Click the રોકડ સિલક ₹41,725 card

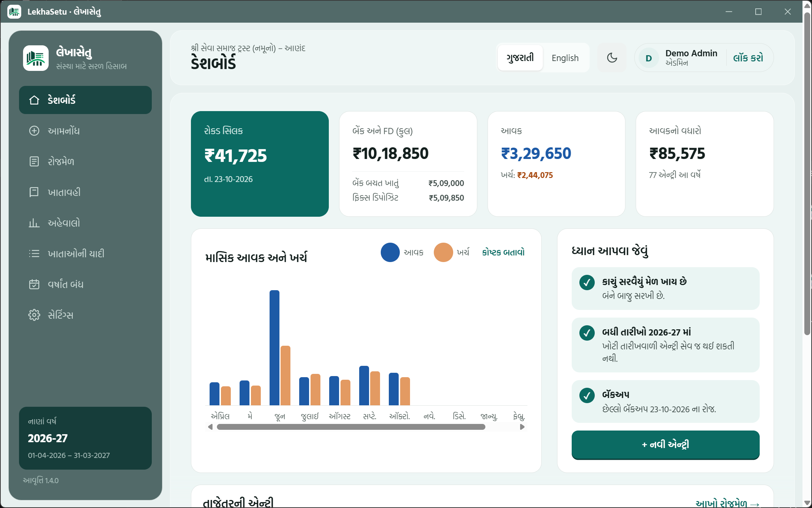260,164
